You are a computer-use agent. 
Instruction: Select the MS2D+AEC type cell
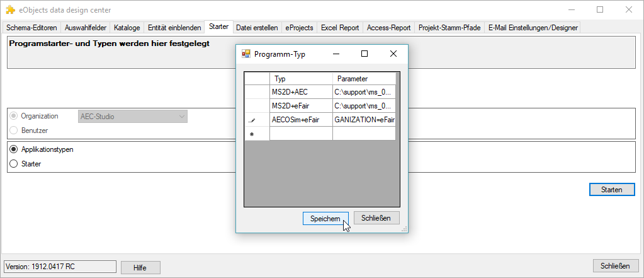click(x=301, y=91)
